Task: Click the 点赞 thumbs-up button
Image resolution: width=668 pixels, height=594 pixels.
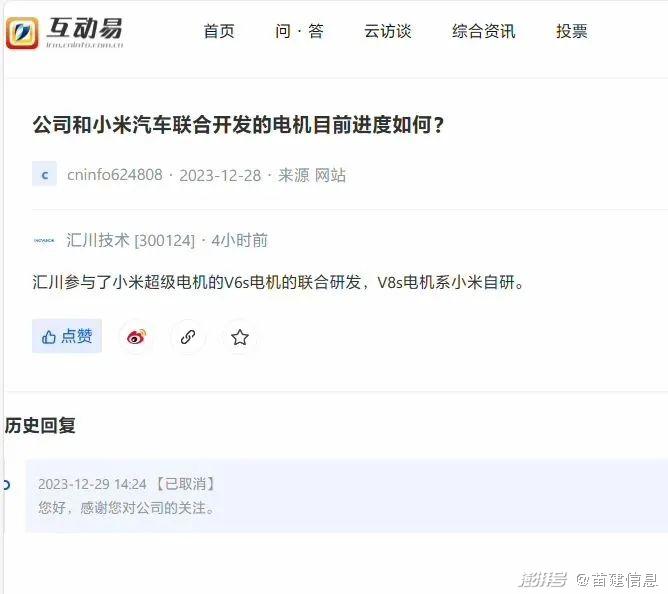Action: tap(67, 336)
